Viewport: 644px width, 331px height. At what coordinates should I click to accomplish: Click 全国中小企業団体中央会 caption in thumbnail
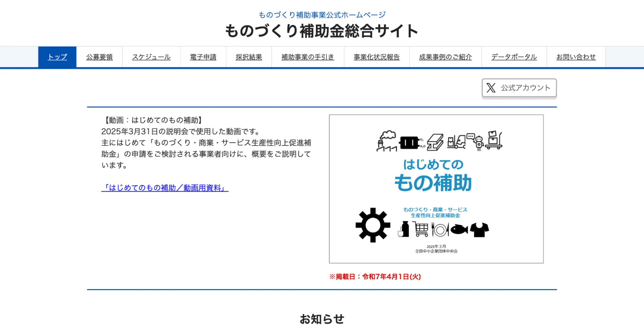click(436, 251)
